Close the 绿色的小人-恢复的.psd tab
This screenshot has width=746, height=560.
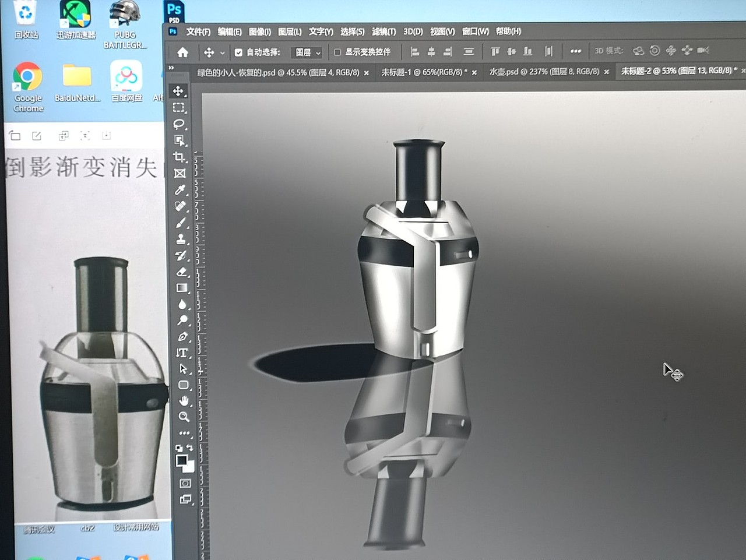[x=366, y=73]
